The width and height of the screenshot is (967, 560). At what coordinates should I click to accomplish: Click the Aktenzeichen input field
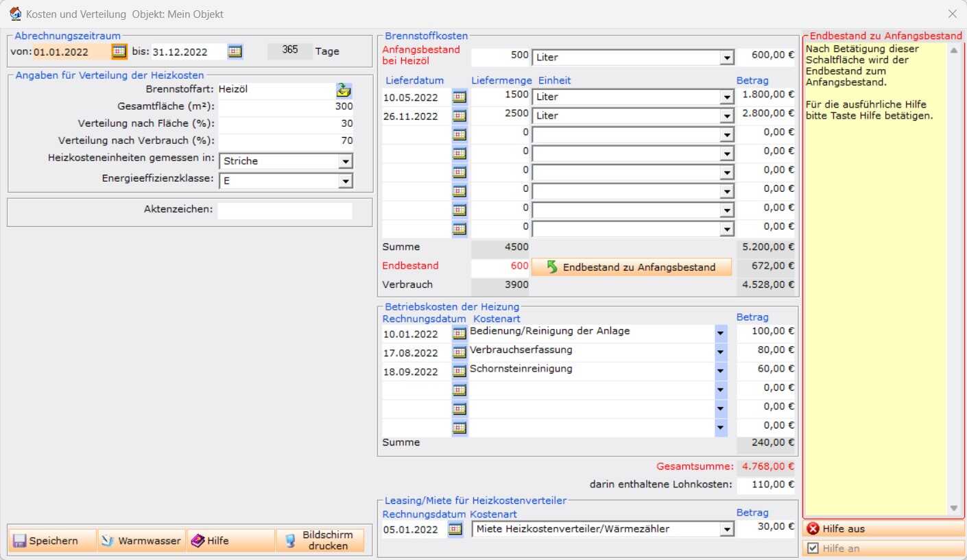click(x=285, y=210)
